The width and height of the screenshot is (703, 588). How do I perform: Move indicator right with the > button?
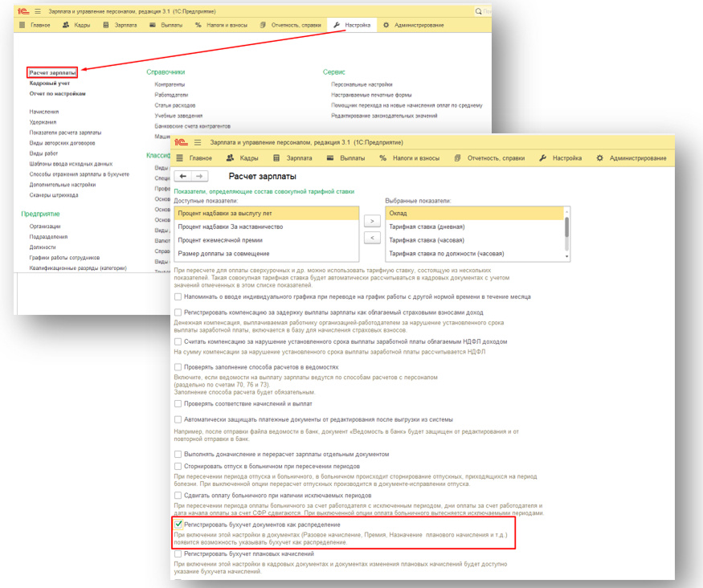coord(372,221)
